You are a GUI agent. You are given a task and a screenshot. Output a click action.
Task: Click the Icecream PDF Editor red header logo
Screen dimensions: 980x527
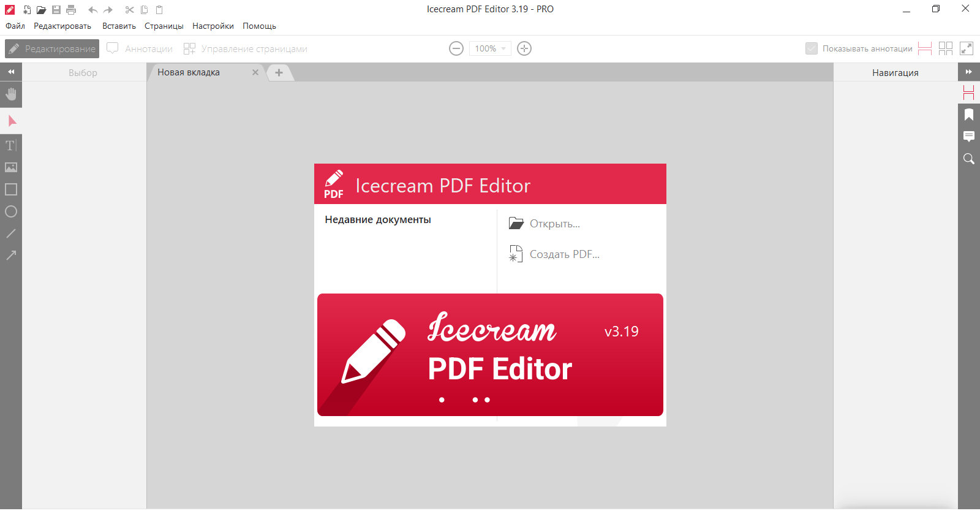[x=334, y=184]
